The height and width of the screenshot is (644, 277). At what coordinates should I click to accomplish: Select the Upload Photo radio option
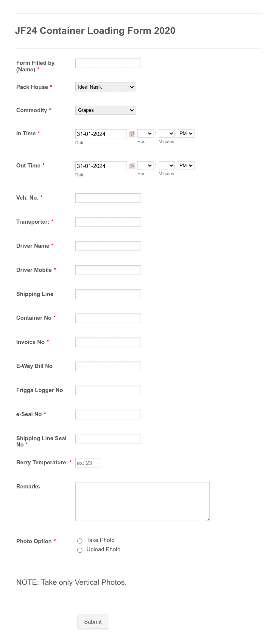[80, 550]
